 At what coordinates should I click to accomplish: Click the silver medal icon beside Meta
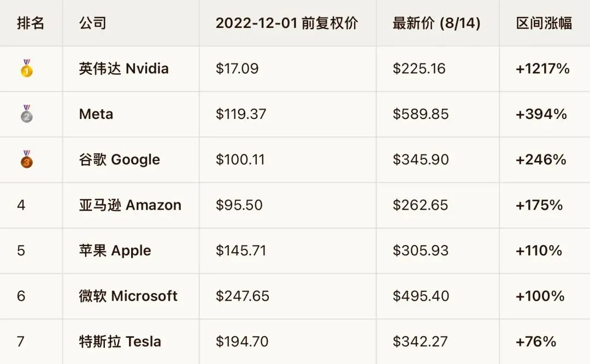(x=26, y=114)
